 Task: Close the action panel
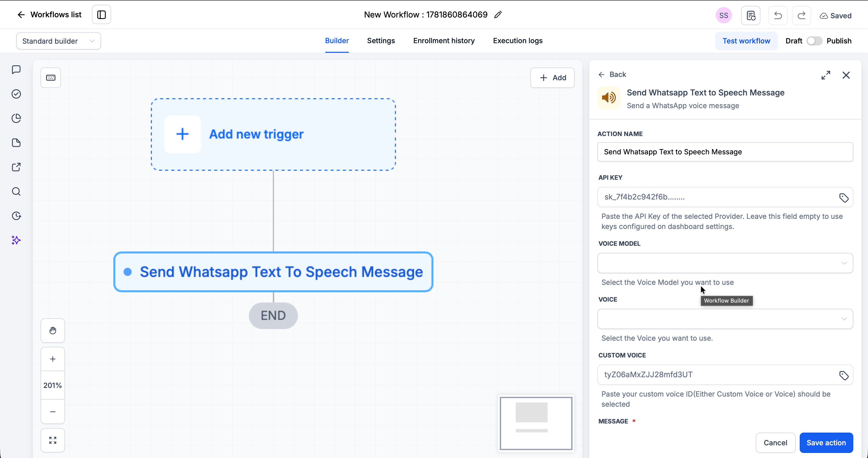(x=846, y=75)
